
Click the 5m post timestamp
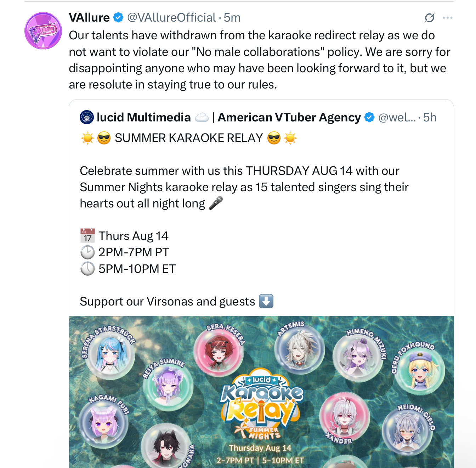pyautogui.click(x=232, y=17)
